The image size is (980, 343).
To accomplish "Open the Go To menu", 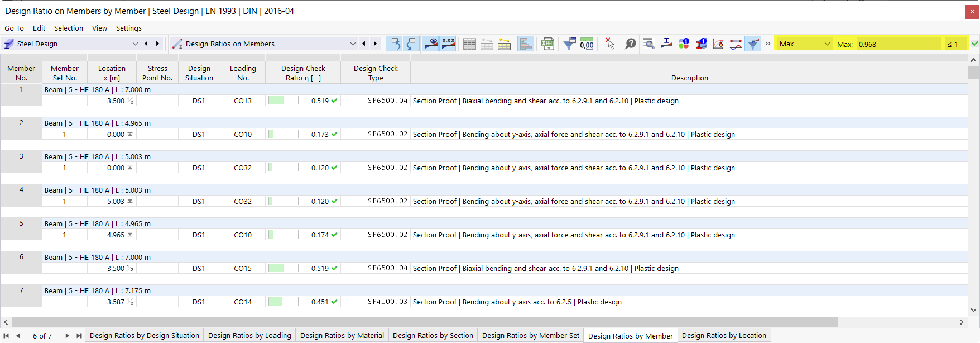I will pyautogui.click(x=14, y=28).
